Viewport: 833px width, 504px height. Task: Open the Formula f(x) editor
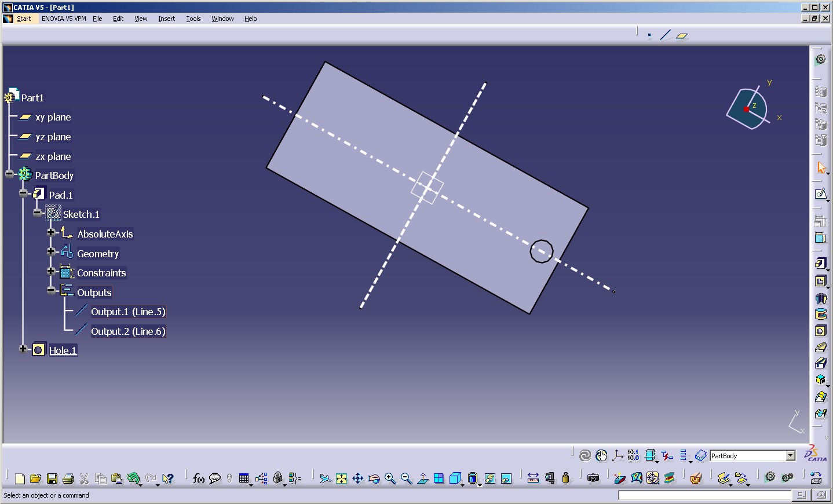click(x=198, y=479)
